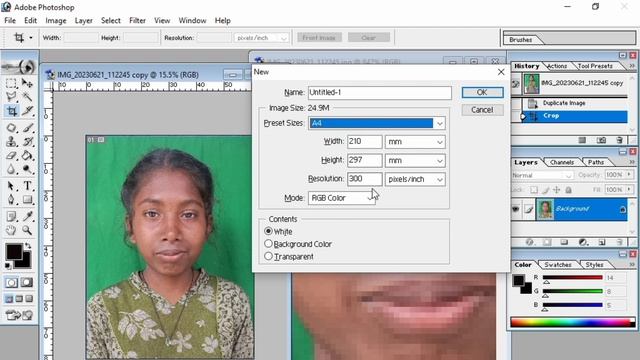Open crop tool preset picker arrow
The width and height of the screenshot is (640, 360).
[31, 38]
